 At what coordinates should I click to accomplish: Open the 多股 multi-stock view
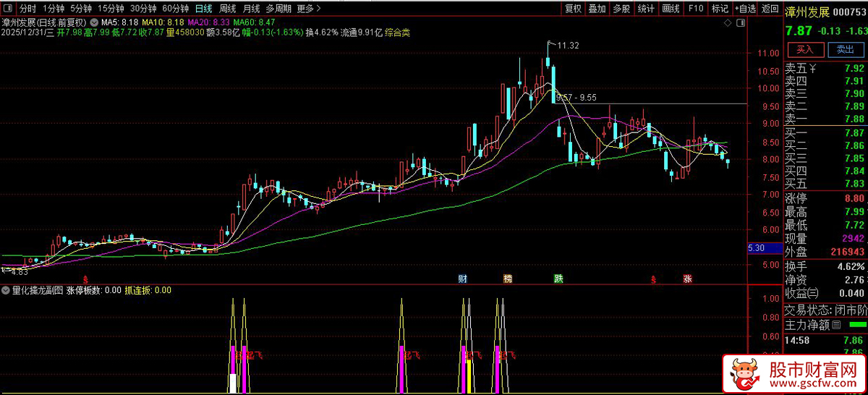point(622,9)
